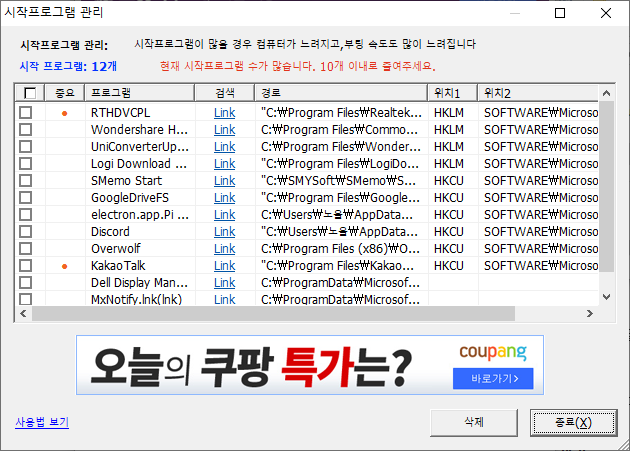Select the SMemo Start program name

(x=127, y=181)
